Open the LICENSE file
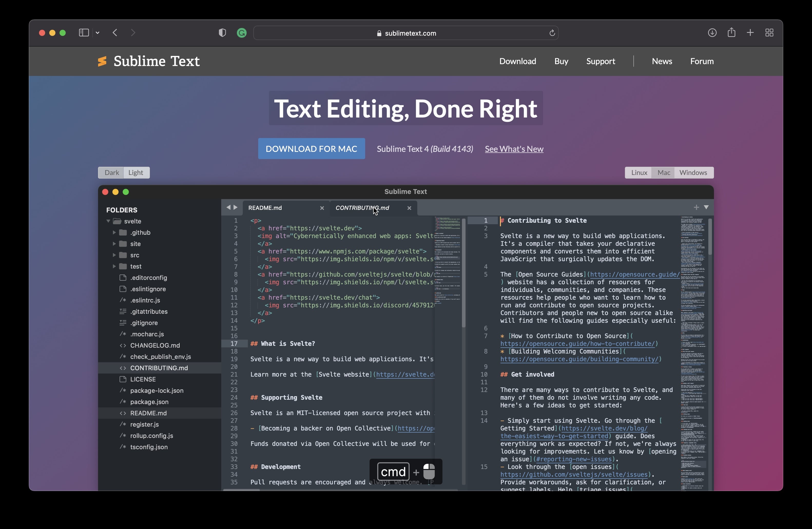This screenshot has width=812, height=529. [160, 379]
